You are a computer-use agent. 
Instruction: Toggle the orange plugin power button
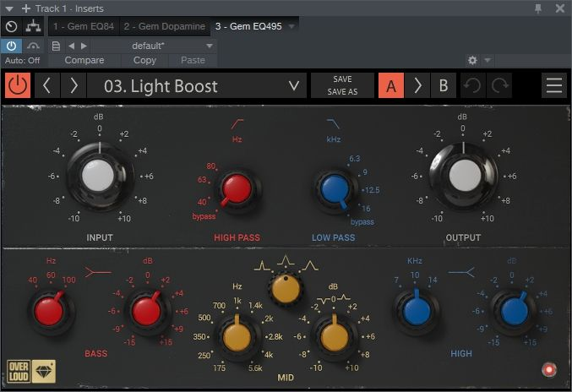18,85
